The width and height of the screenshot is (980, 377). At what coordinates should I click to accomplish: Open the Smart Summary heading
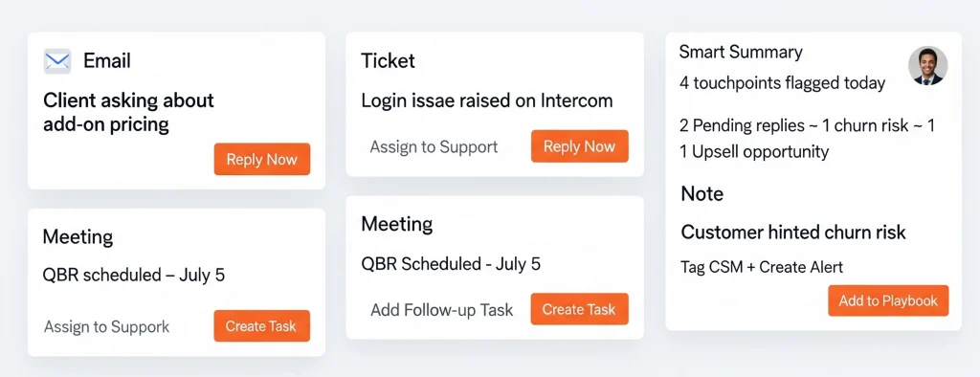[x=741, y=52]
